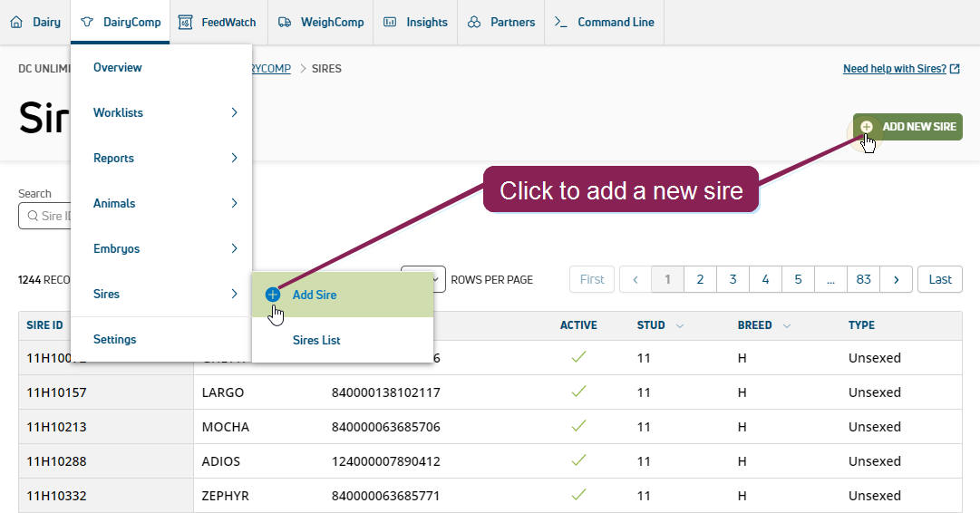
Task: Sort by the STUD column dropdown
Action: (680, 325)
